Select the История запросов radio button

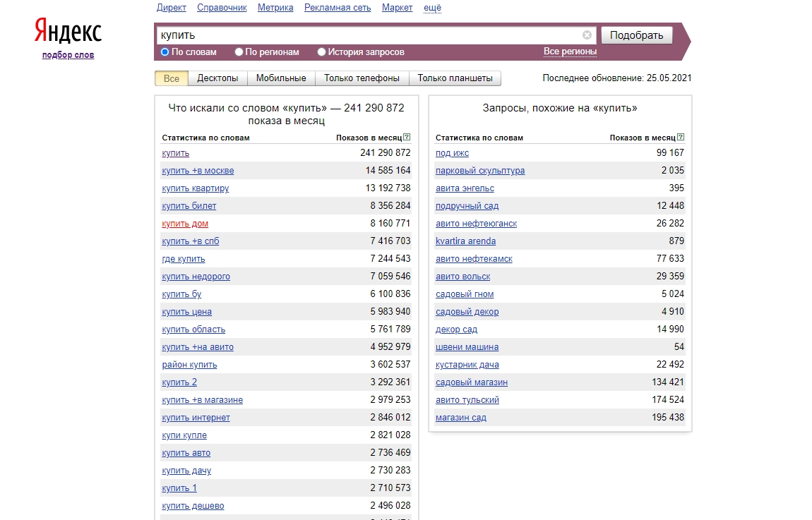[321, 52]
